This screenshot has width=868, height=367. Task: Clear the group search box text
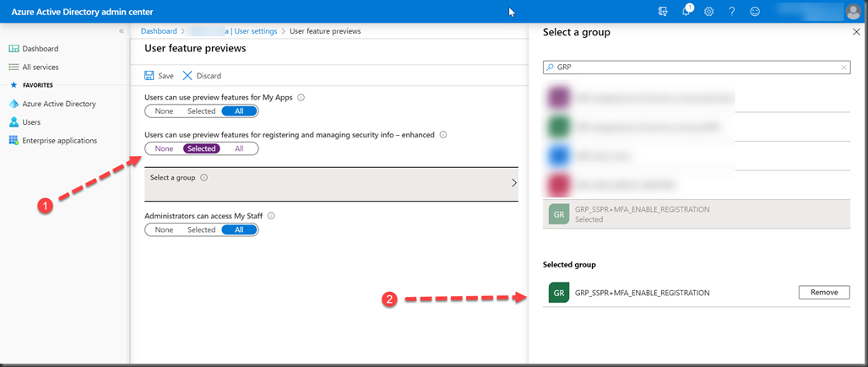point(844,67)
